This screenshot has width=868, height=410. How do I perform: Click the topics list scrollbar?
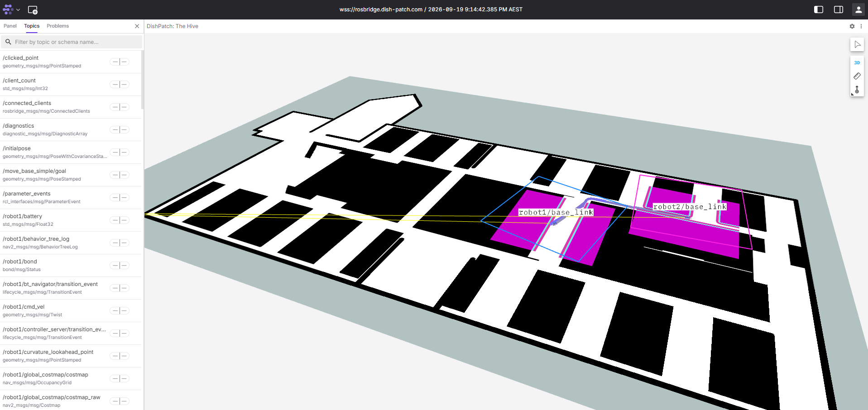(143, 80)
